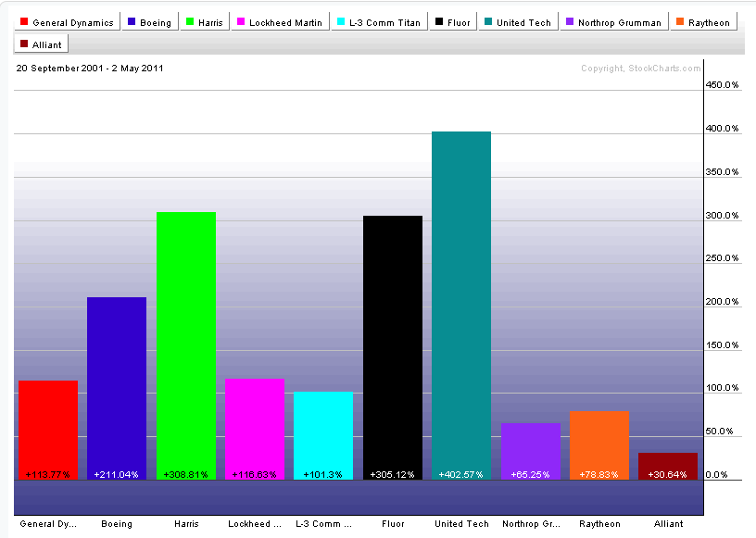Toggle the L-3 Comm Titan legend button
The height and width of the screenshot is (538, 756).
click(x=380, y=22)
